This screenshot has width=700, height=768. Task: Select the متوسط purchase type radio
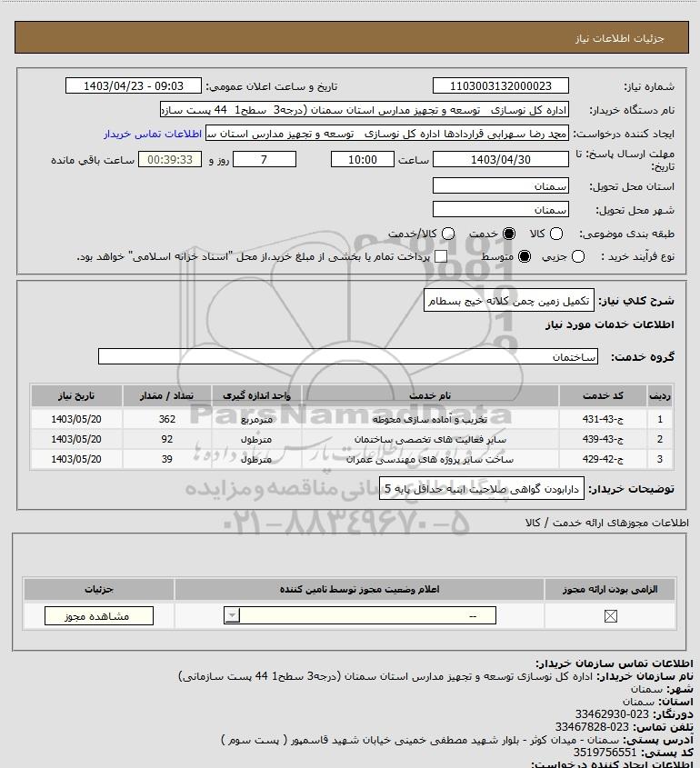(525, 256)
